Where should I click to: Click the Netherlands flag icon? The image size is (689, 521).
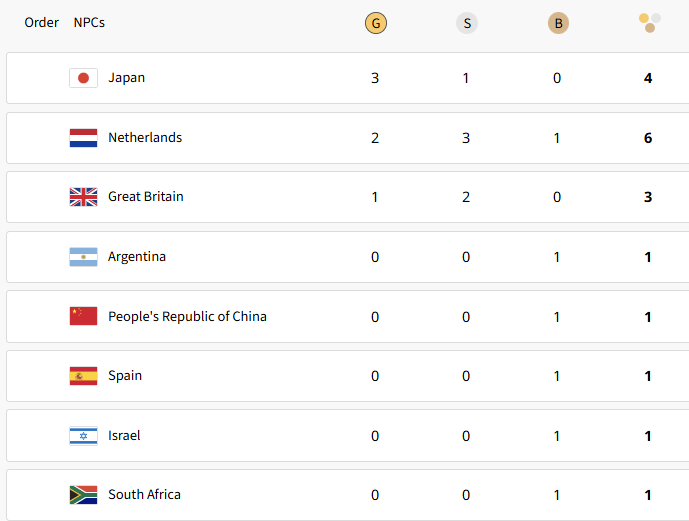tap(83, 138)
